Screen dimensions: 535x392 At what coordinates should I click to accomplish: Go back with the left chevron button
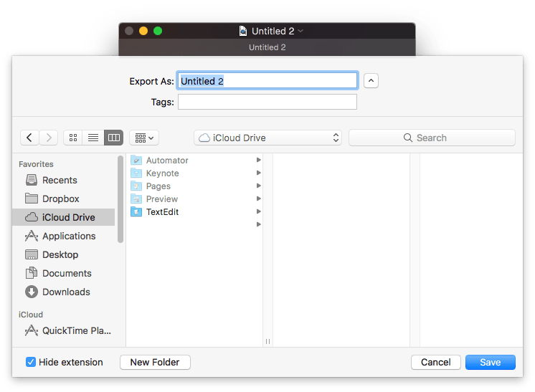click(x=29, y=138)
